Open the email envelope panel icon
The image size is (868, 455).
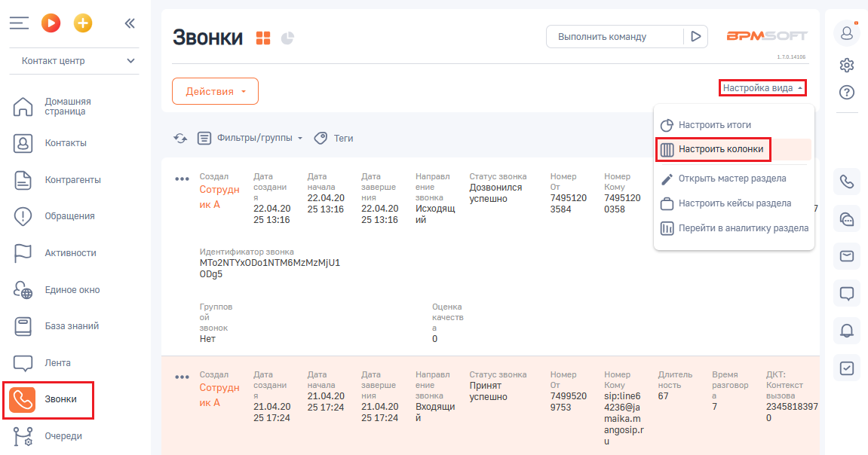[846, 256]
